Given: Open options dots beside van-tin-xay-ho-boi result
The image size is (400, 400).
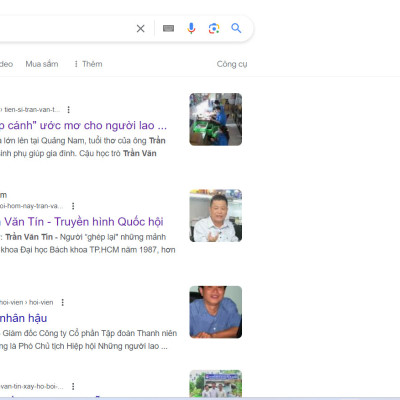Looking at the screenshot, I should tap(73, 386).
